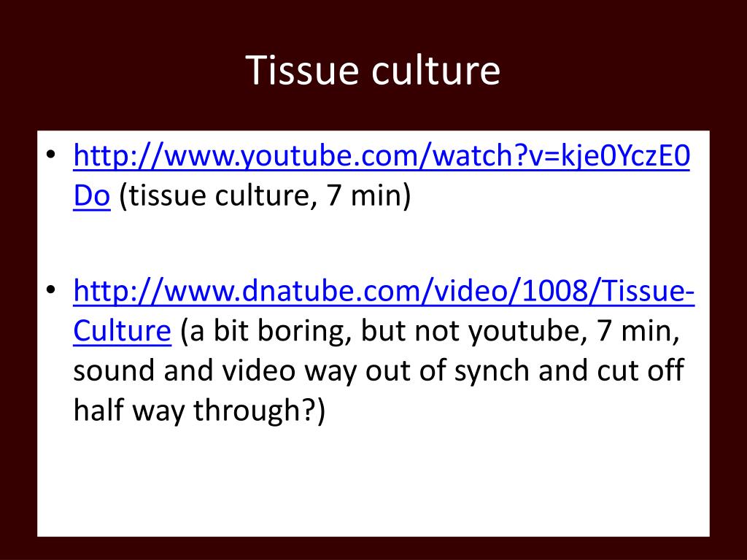Click the "half way through?)" text

(x=199, y=410)
